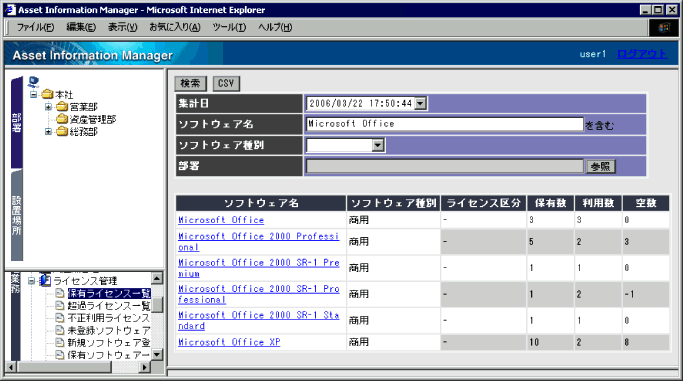Select 超過ライセンス一覧 tree item
This screenshot has height=381, width=683.
tap(109, 306)
